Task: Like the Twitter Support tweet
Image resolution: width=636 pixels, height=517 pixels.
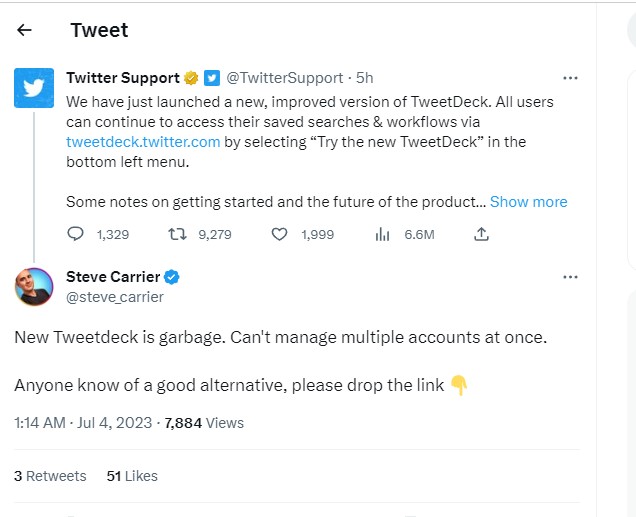Action: pyautogui.click(x=279, y=234)
